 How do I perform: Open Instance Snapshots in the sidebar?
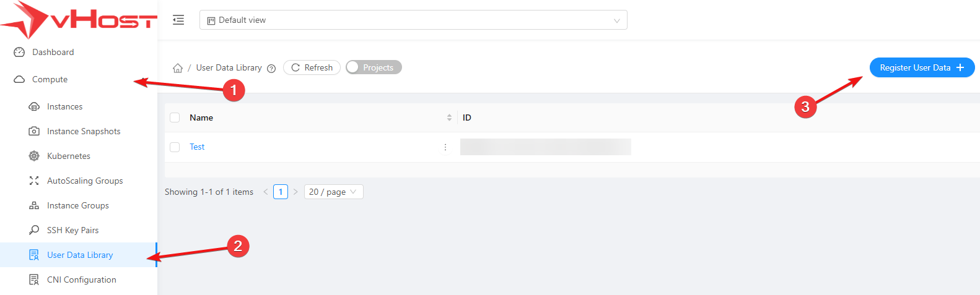(x=84, y=131)
